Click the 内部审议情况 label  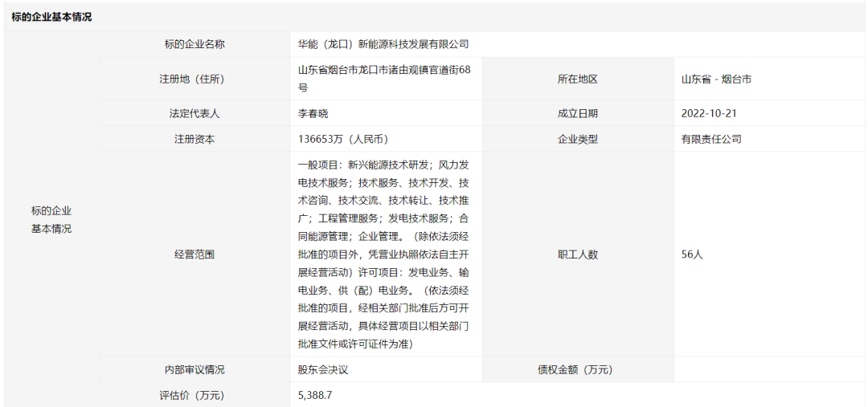194,370
